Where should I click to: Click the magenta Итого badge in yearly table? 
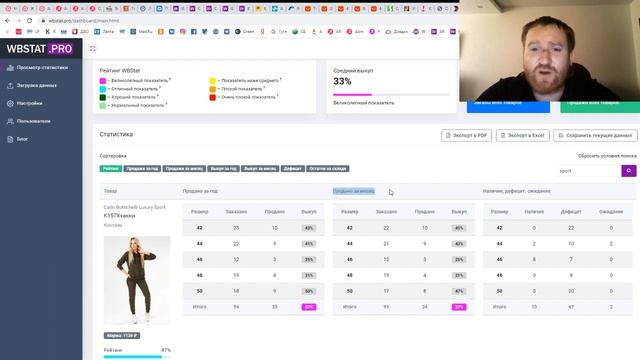pos(309,307)
